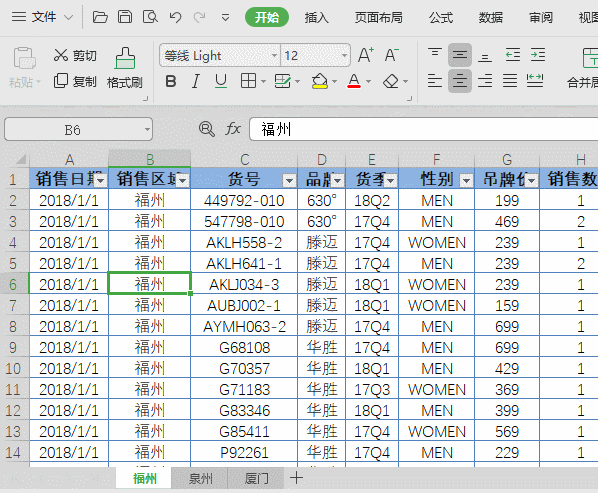Switch to the 泉州 sheet tab

tap(200, 478)
